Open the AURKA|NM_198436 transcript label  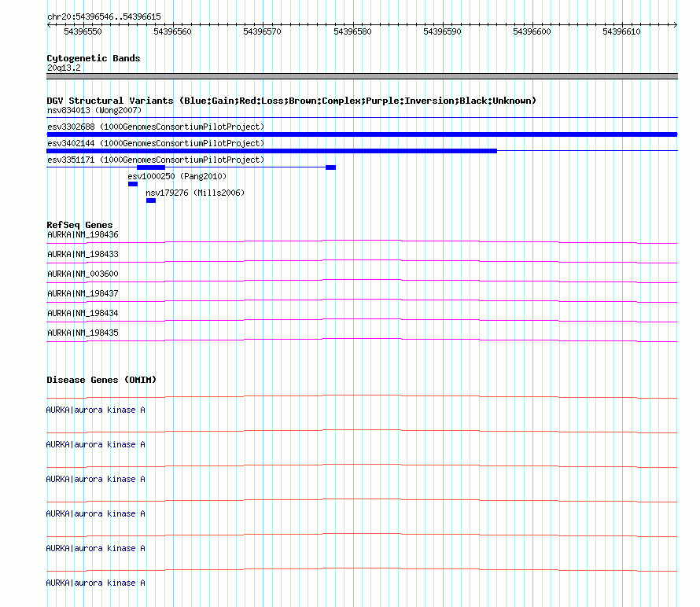click(x=83, y=235)
